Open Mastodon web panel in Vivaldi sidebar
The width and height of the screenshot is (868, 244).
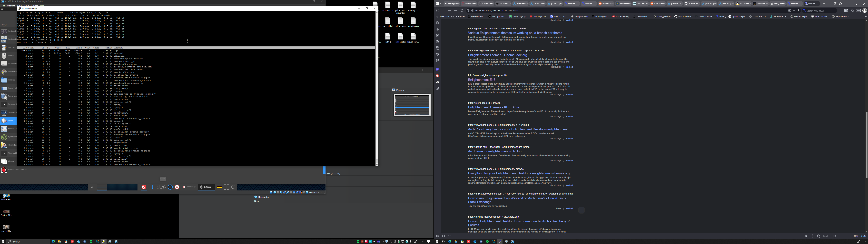click(x=437, y=69)
